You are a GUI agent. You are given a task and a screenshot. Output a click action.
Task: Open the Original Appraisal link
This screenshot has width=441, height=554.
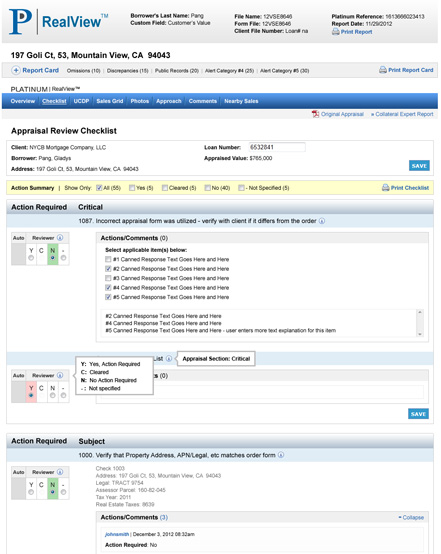click(342, 114)
